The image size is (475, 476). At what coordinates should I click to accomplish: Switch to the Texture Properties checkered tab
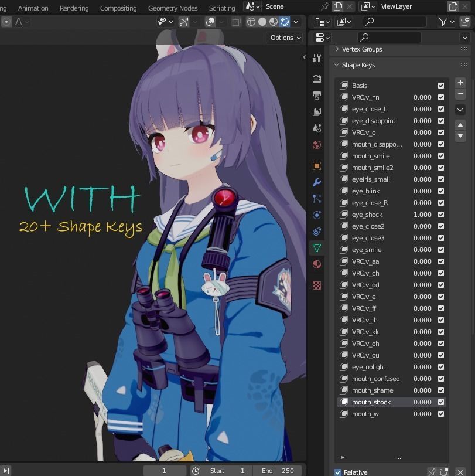click(316, 285)
